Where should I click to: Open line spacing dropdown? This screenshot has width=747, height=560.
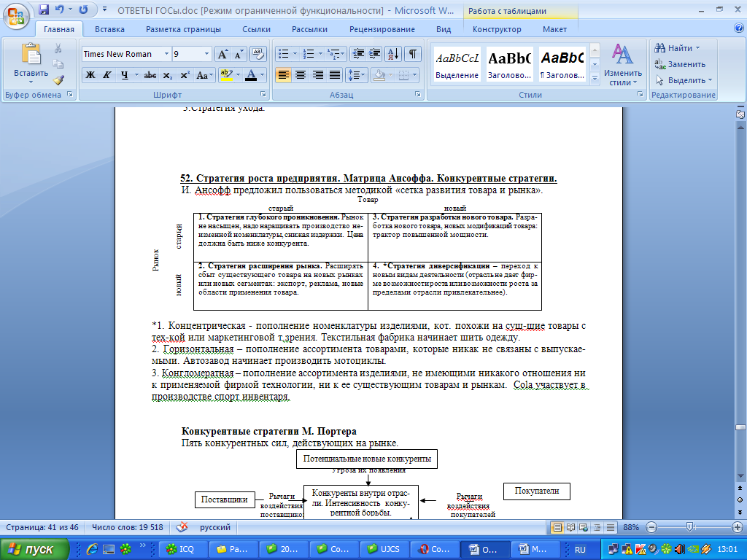[356, 75]
